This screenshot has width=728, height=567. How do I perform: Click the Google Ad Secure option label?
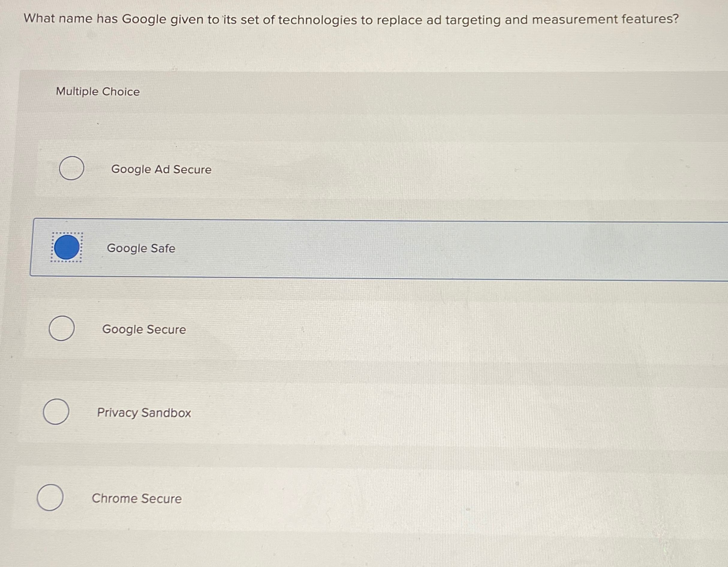[161, 170]
